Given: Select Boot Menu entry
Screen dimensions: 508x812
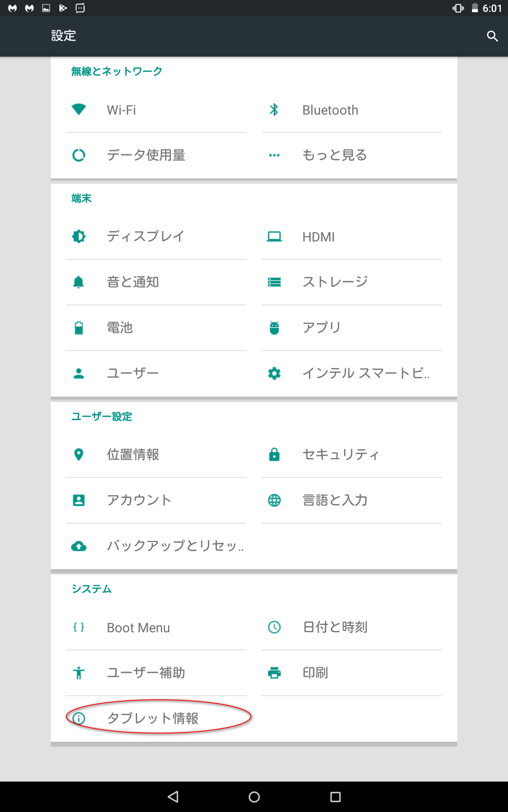Looking at the screenshot, I should pos(138,628).
